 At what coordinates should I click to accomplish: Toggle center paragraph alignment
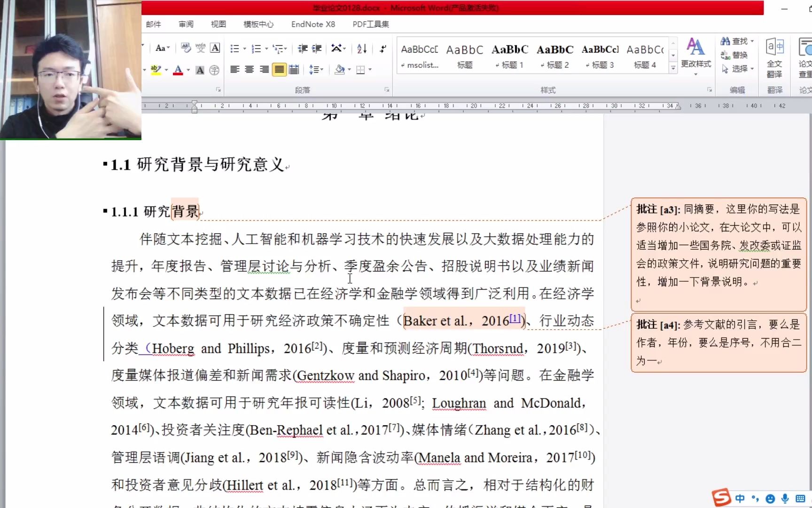(250, 69)
